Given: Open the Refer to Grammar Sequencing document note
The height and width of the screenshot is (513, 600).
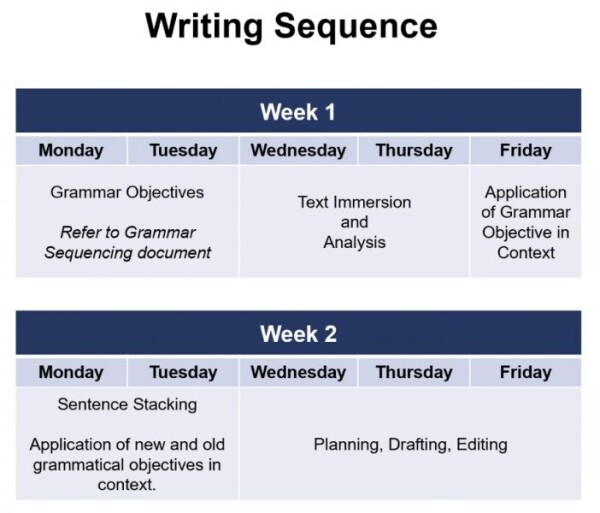Looking at the screenshot, I should click(127, 242).
